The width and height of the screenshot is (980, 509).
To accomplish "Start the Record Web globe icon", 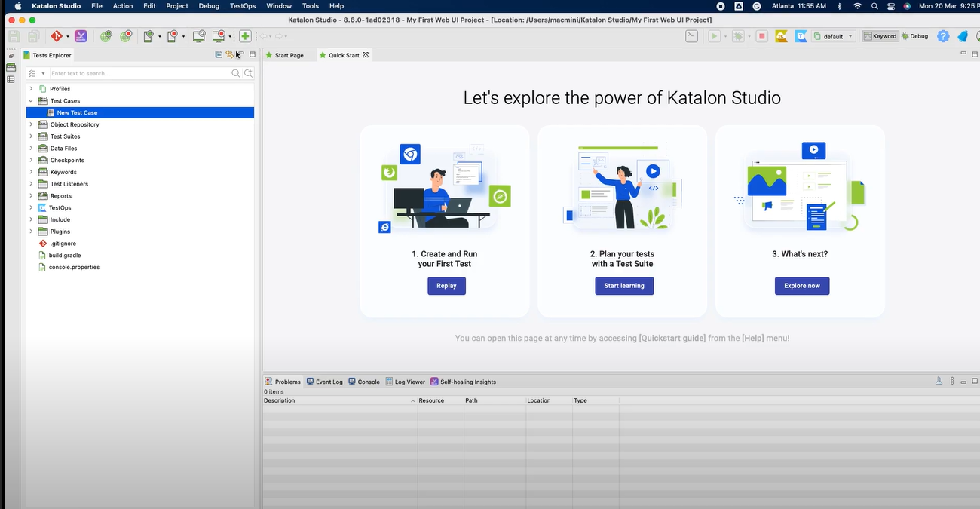I will click(x=126, y=36).
